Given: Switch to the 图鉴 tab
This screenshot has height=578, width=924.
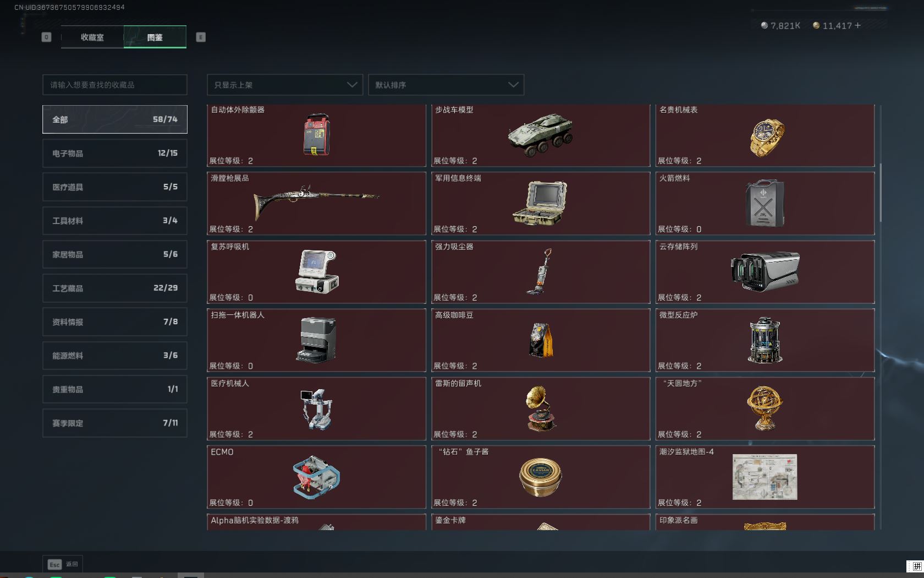Looking at the screenshot, I should (155, 37).
